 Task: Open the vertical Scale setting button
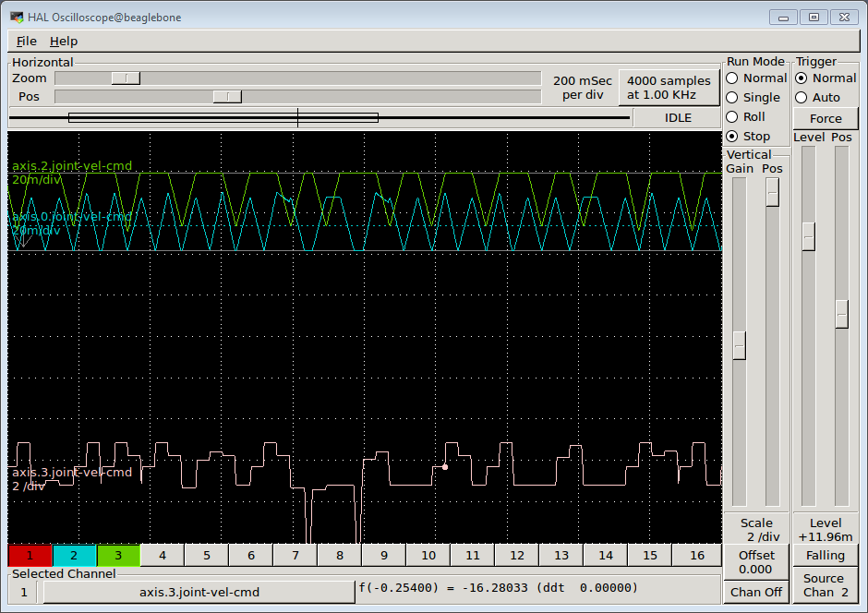pyautogui.click(x=756, y=529)
